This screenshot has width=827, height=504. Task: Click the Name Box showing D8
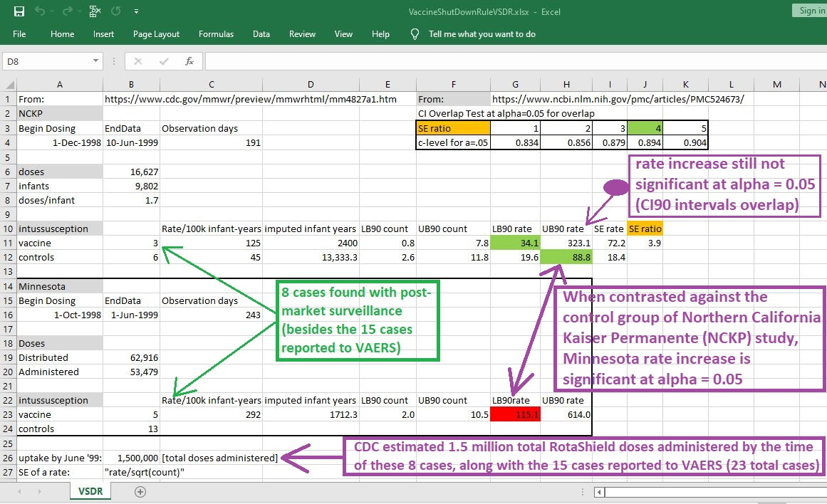(48, 62)
